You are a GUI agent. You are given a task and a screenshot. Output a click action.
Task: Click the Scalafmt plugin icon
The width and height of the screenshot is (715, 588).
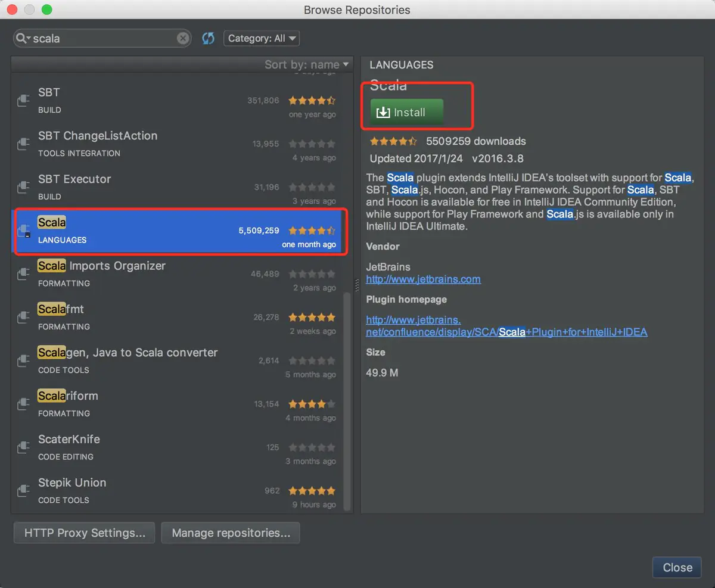point(23,318)
